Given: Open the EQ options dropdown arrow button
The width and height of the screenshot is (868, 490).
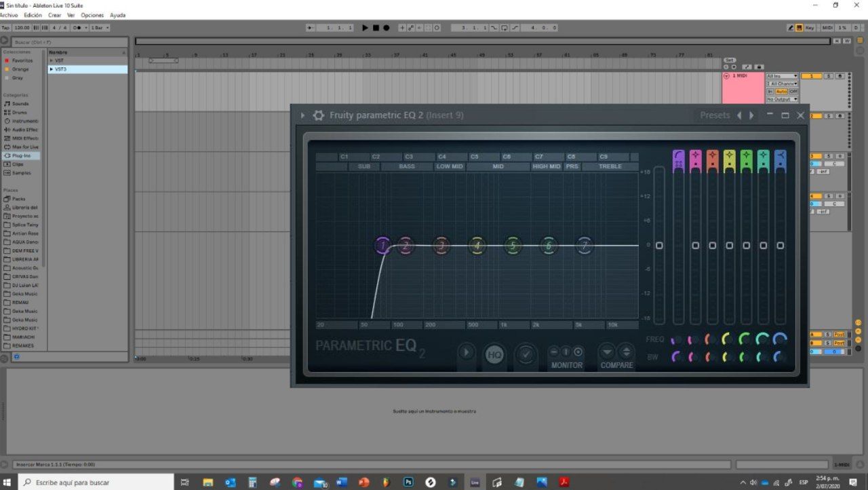Looking at the screenshot, I should coord(466,353).
